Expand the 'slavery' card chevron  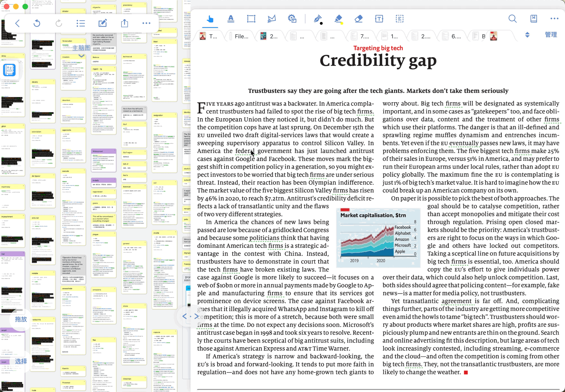(54, 81)
